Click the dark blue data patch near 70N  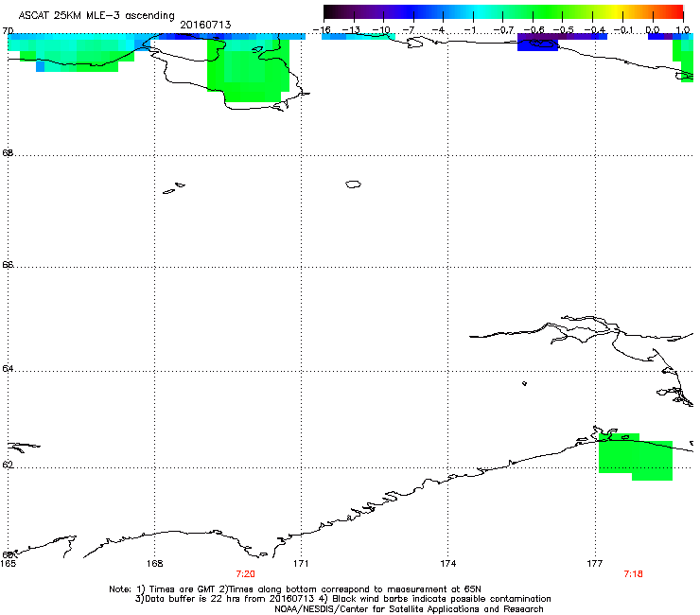click(537, 45)
